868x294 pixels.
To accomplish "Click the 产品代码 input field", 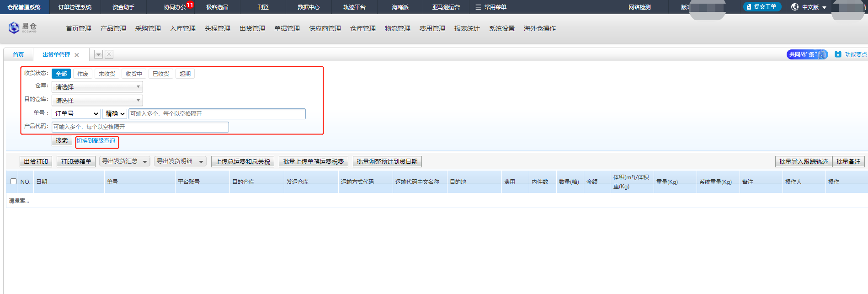I will point(140,127).
